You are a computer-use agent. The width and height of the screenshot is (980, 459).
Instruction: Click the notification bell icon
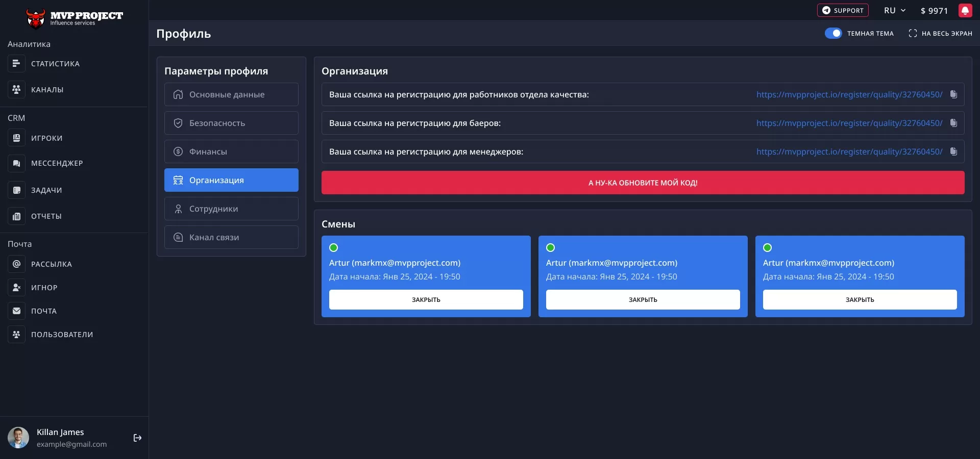[966, 10]
